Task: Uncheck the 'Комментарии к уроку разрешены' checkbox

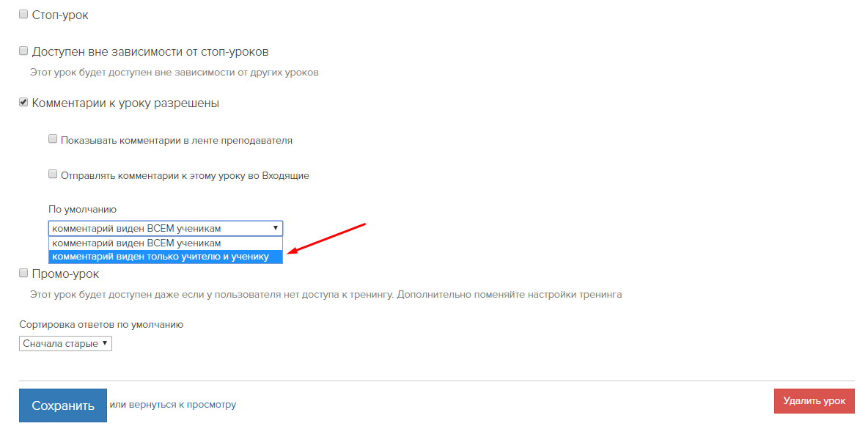Action: point(23,103)
